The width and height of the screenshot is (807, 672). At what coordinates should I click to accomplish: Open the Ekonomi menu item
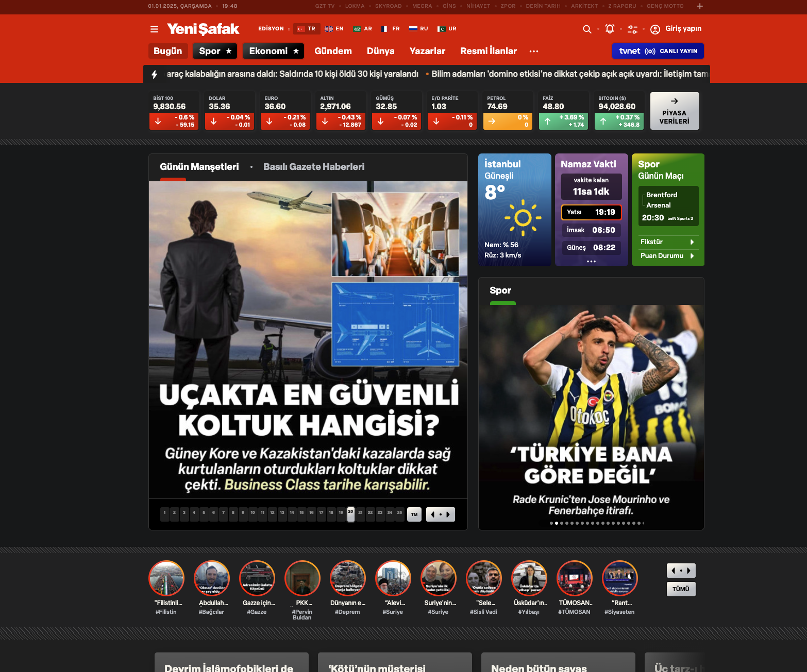pos(273,51)
